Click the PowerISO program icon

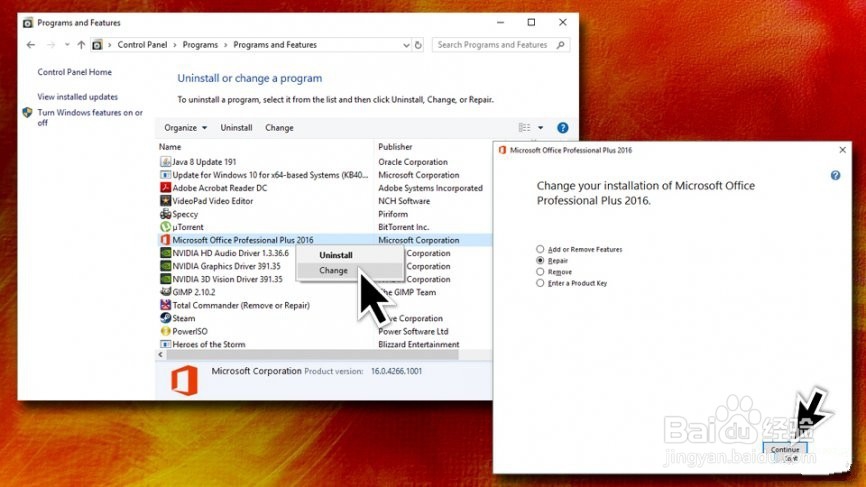[x=165, y=331]
